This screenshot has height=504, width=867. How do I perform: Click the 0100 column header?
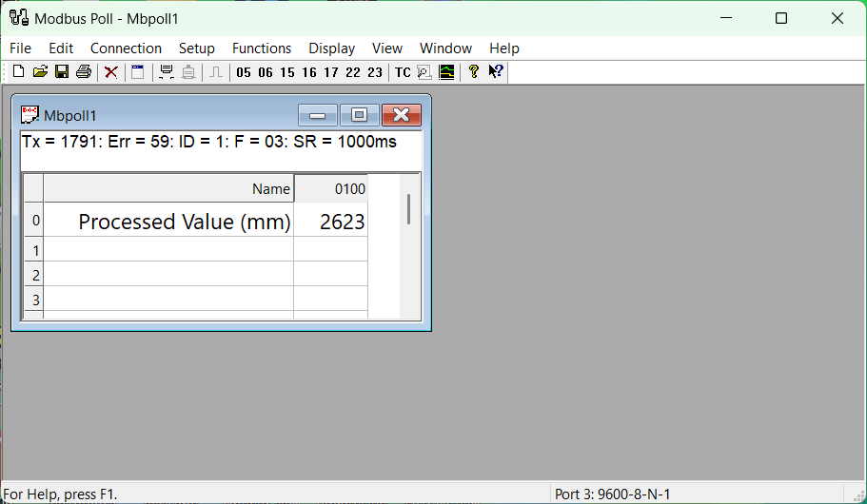tap(330, 188)
